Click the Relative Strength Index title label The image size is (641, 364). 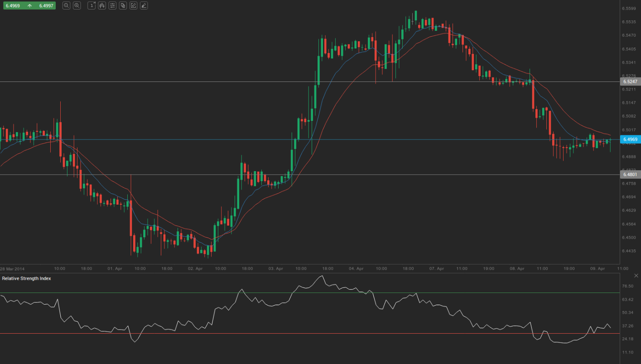[26, 278]
